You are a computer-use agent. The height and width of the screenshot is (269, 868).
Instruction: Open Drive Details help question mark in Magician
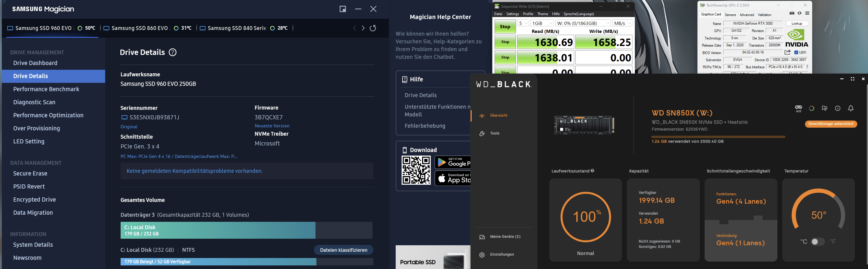pos(173,52)
